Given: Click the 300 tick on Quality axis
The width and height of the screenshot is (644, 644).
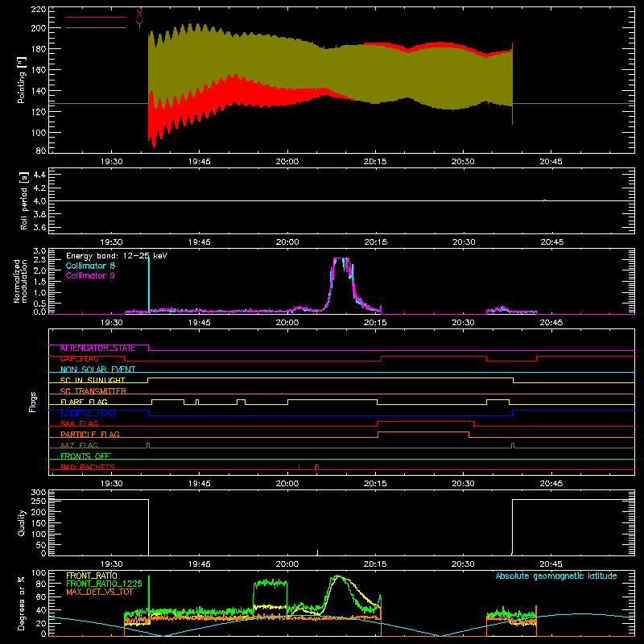Looking at the screenshot, I should pos(39,493).
